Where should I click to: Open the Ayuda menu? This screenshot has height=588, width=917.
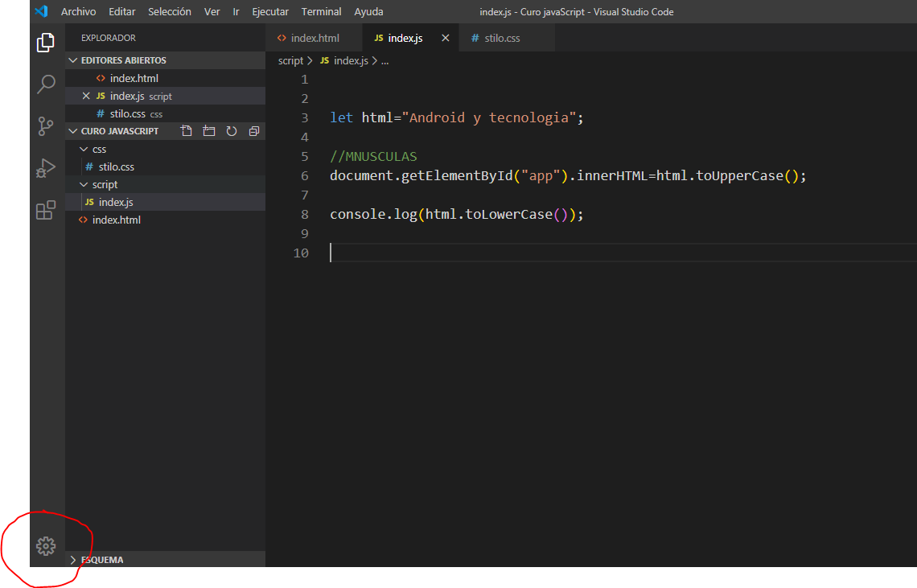click(368, 12)
